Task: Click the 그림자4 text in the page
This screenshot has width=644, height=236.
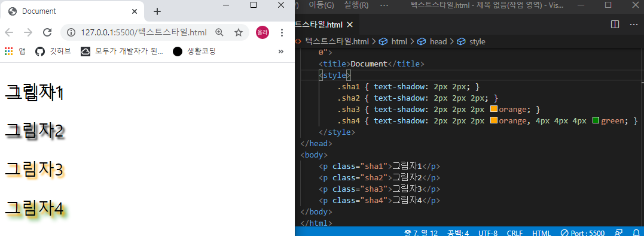Action: pyautogui.click(x=35, y=208)
